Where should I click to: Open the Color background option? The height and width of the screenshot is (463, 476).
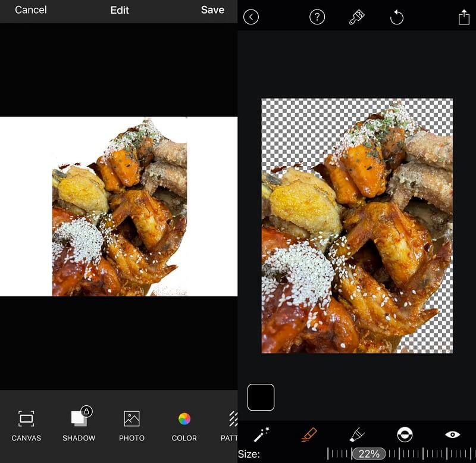[184, 426]
